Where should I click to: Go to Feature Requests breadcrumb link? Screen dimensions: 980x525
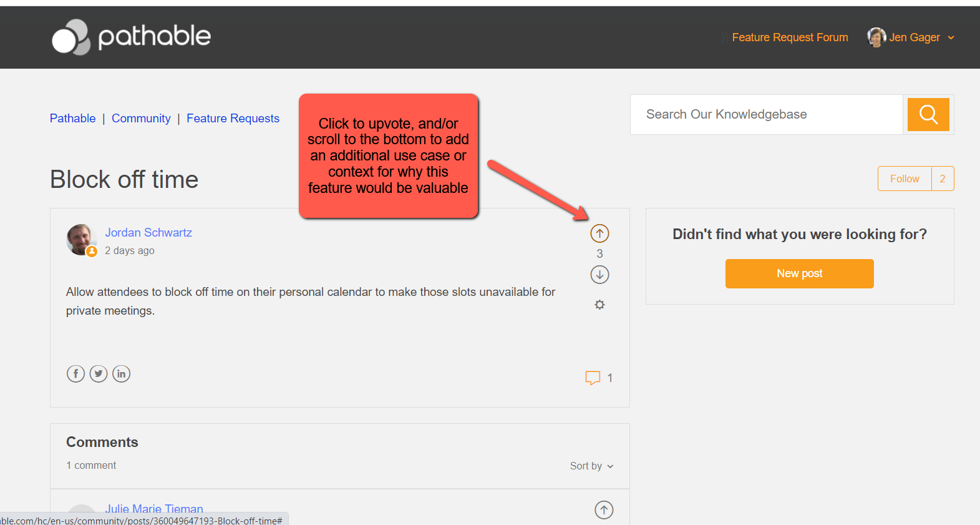coord(233,119)
